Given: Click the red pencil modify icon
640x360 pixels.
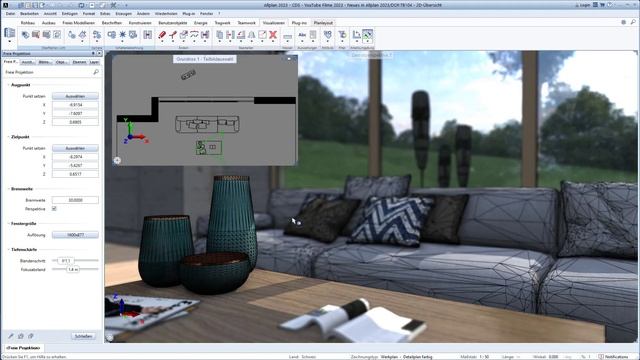Looking at the screenshot, I should tap(162, 35).
